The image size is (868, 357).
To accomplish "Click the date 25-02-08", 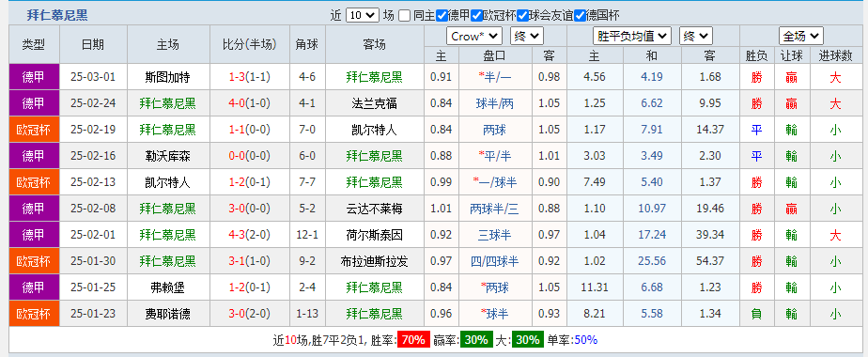I will click(93, 209).
